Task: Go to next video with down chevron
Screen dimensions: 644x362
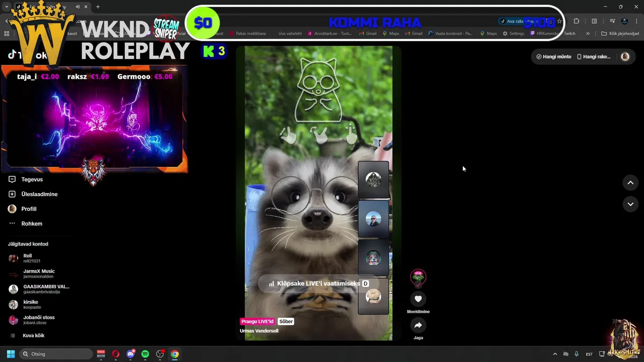Action: tap(630, 204)
